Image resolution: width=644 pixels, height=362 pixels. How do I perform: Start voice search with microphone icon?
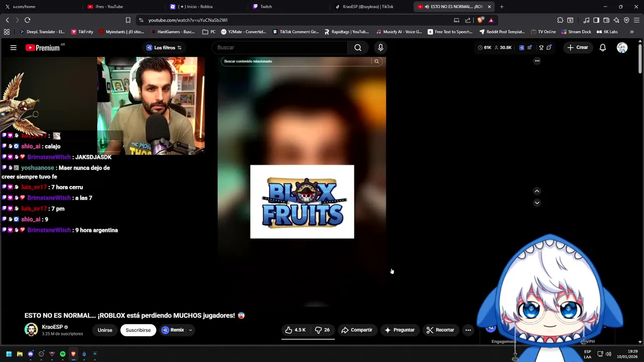380,47
